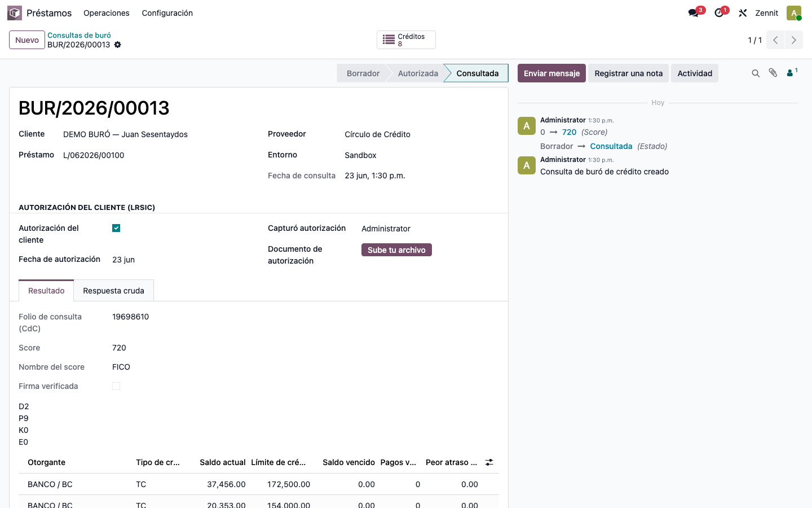
Task: Set the status to Borrador
Action: click(x=363, y=73)
